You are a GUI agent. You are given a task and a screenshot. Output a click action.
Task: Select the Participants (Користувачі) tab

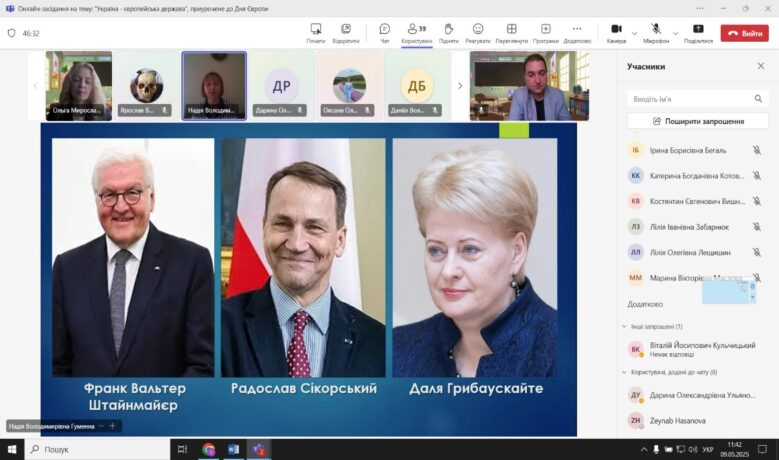tap(415, 32)
